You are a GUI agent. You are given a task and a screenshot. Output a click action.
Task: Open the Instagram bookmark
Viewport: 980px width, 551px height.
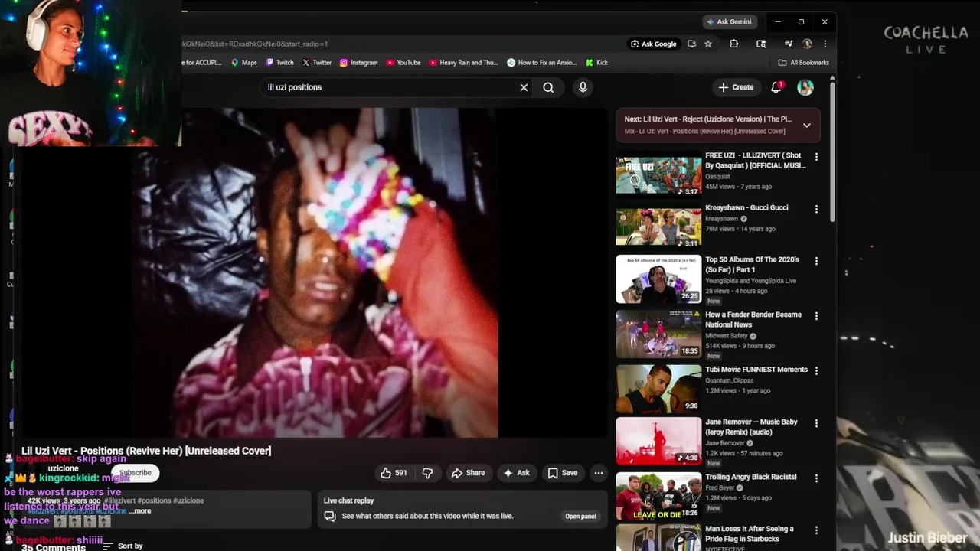[x=358, y=63]
